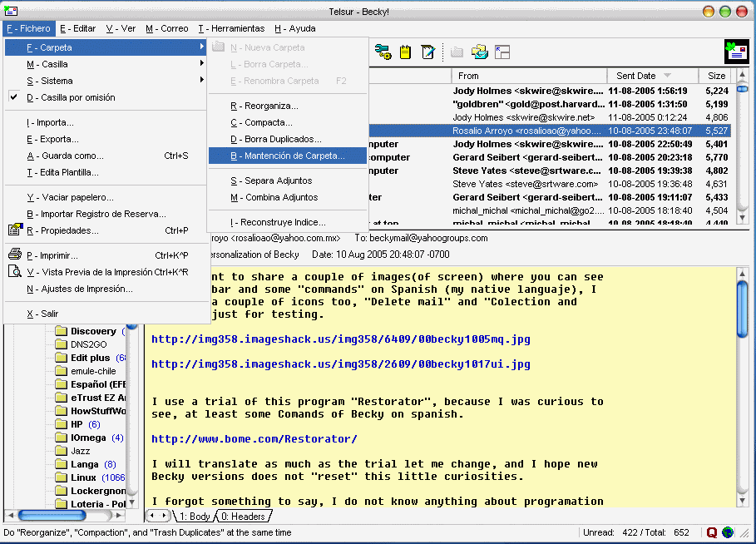Choose Vaciar papelero menu entry
The image size is (756, 544).
tap(106, 197)
